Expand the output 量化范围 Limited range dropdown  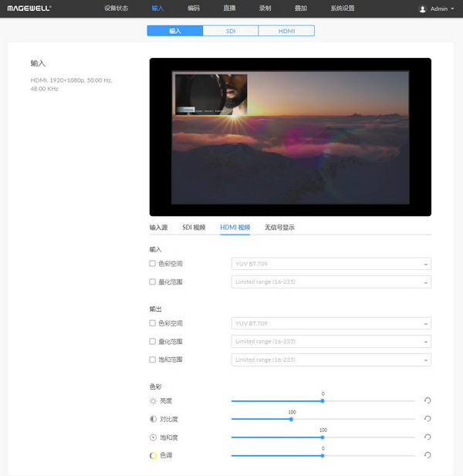point(331,341)
